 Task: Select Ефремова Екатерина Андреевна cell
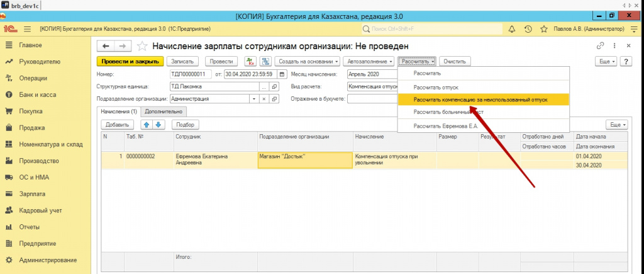tap(215, 161)
